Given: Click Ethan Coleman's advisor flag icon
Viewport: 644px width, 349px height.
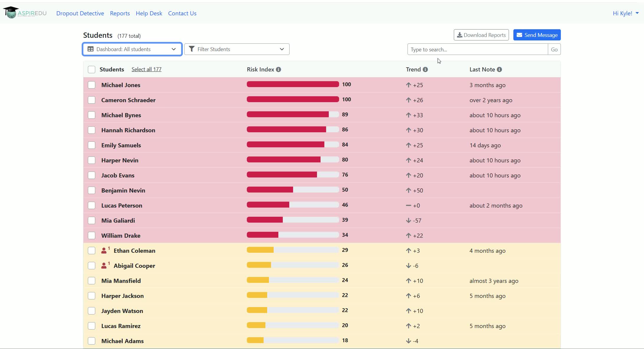Looking at the screenshot, I should [105, 250].
